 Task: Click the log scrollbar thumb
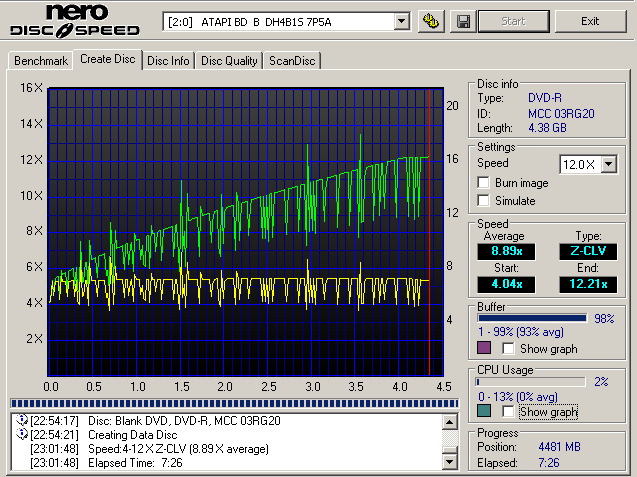450,450
